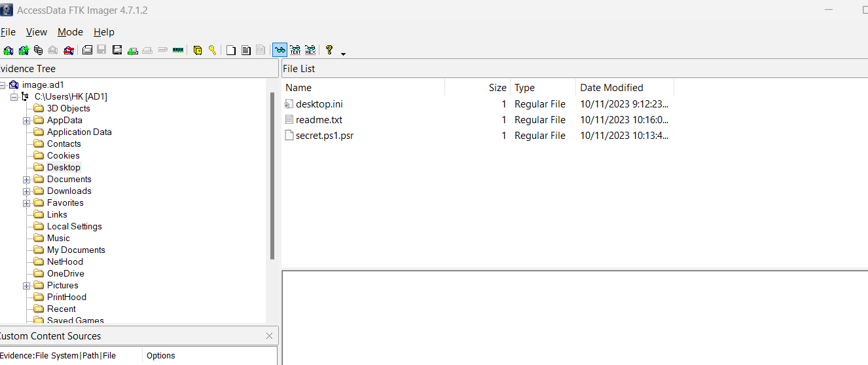
Task: Select the Cookies folder in tree
Action: pos(63,156)
